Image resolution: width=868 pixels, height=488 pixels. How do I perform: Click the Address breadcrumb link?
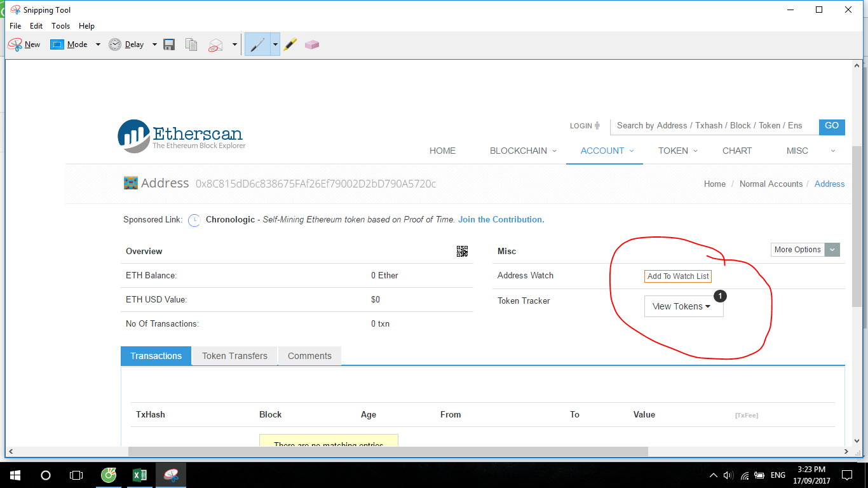(830, 184)
